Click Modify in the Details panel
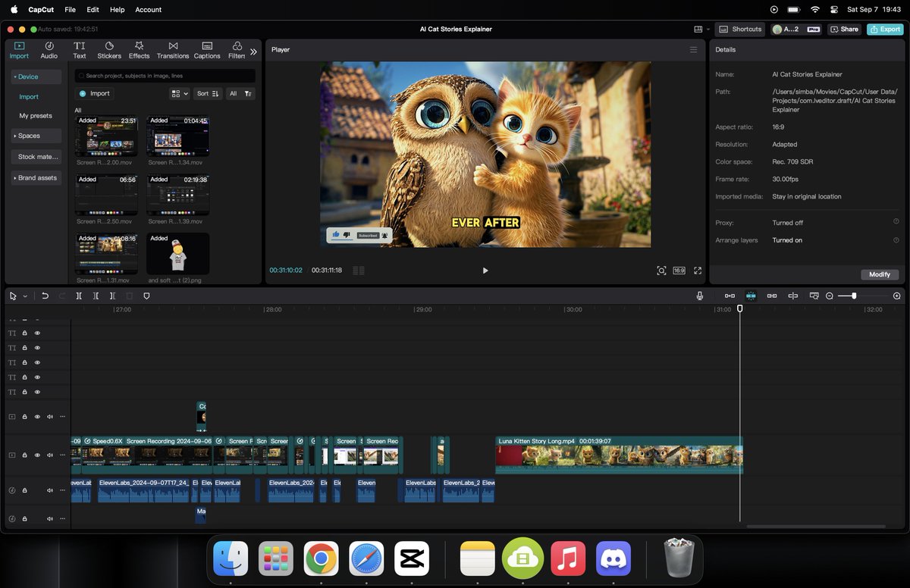This screenshot has height=588, width=910. click(880, 274)
